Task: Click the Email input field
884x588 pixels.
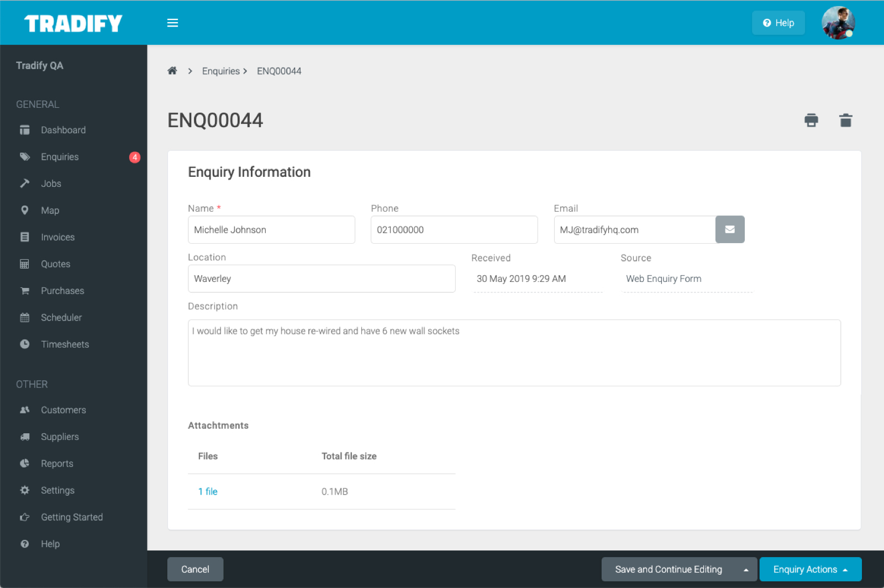Action: pyautogui.click(x=635, y=229)
